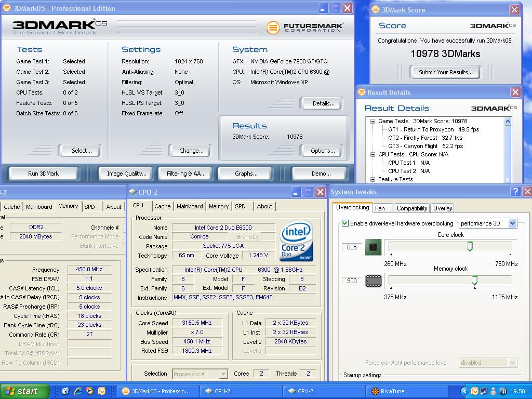Collapse the Game Tests tree node
The image size is (532, 399).
[x=373, y=121]
